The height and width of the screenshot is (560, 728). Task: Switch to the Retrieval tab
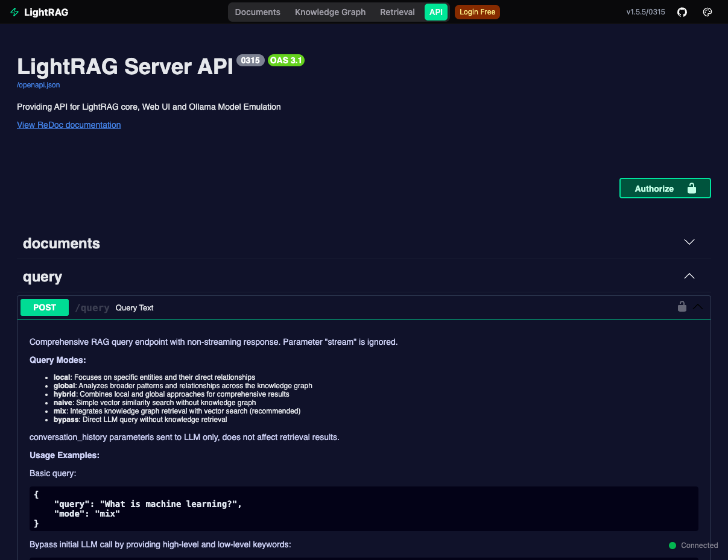tap(397, 12)
